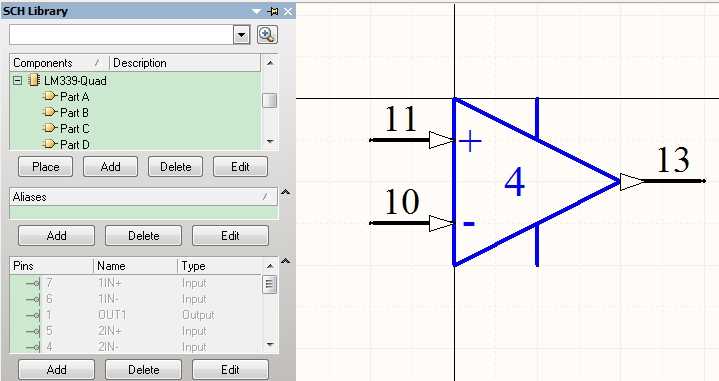Sort by the Description column header

tap(185, 63)
